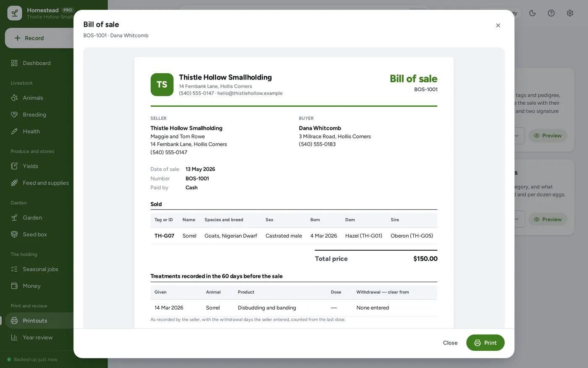The image size is (588, 368).
Task: Open the Garden page
Action: [32, 218]
